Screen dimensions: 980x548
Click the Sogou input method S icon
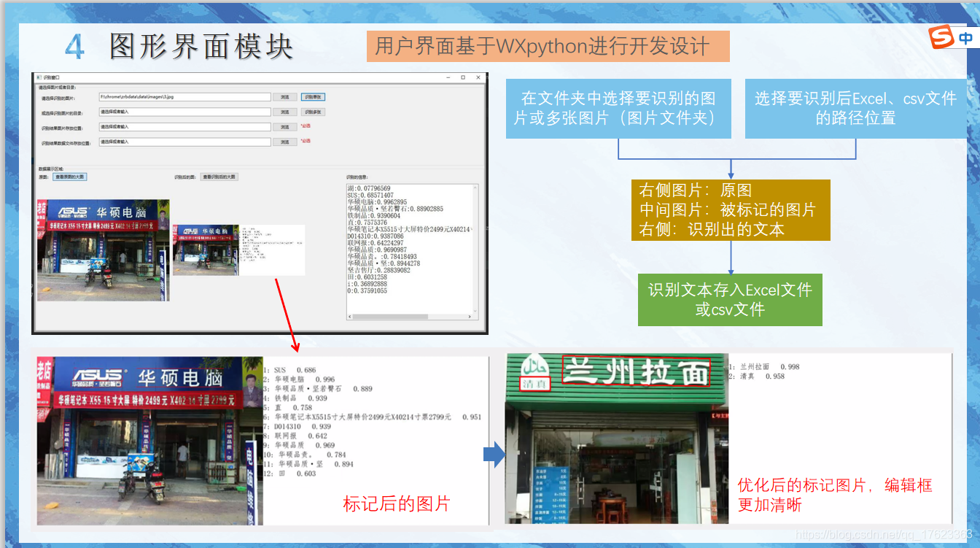tap(942, 38)
